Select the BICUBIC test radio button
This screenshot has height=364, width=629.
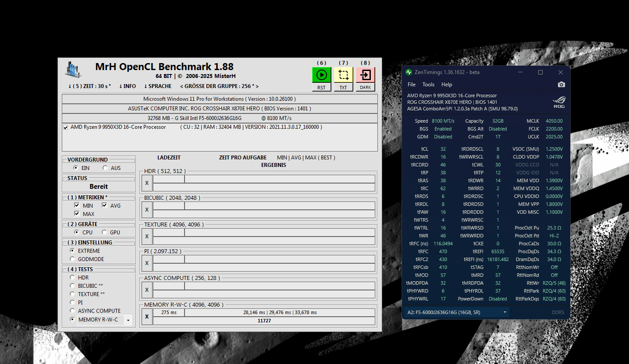click(x=72, y=286)
